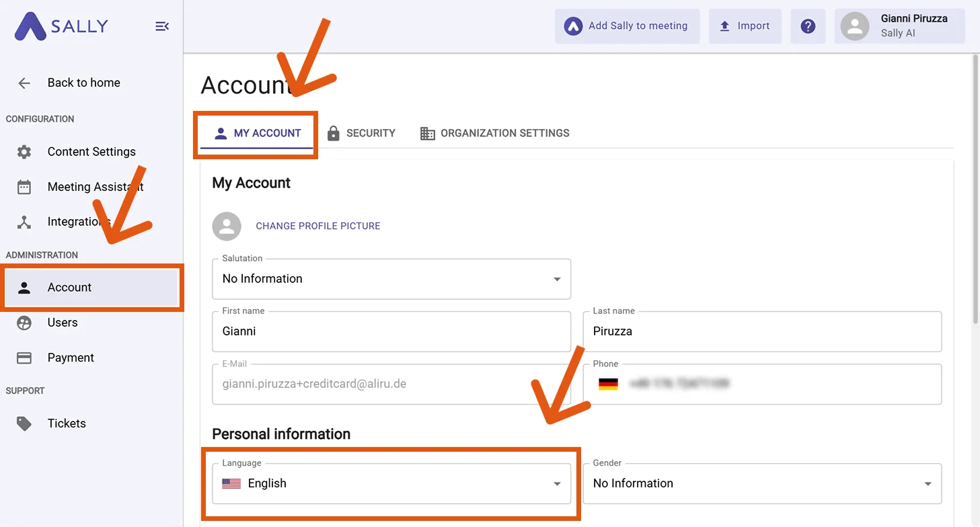Click the Meeting Assistant calendar icon
This screenshot has height=527, width=980.
point(24,187)
